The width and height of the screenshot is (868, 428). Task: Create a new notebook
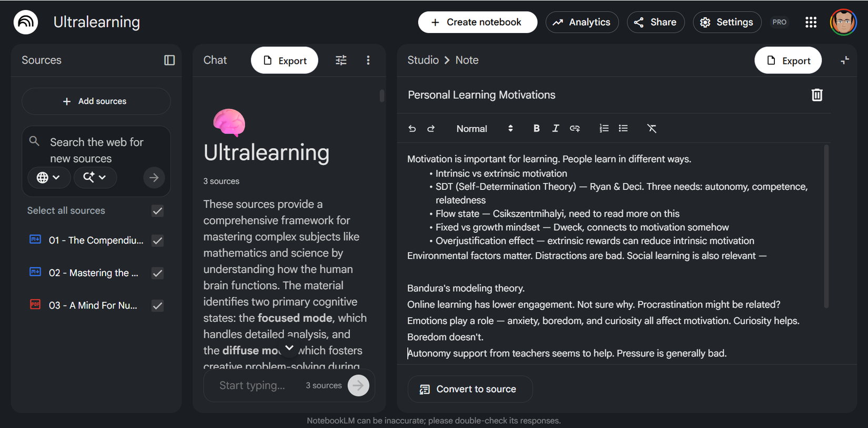[x=478, y=22]
